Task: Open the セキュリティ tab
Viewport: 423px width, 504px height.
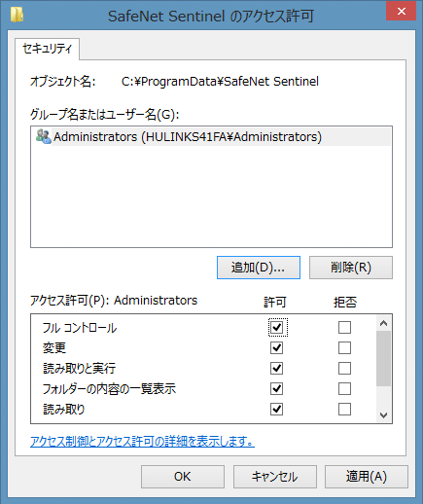Action: pyautogui.click(x=47, y=49)
